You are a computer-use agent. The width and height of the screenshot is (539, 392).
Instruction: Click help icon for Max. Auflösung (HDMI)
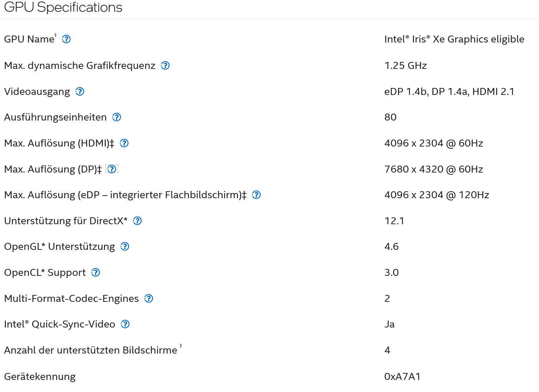point(124,143)
